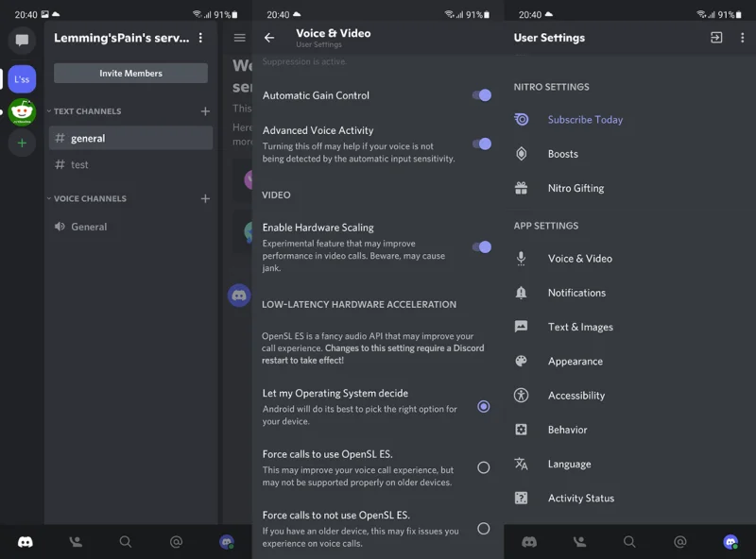Click the Discord bot avatar in chat
Screen dimensions: 756x559
click(x=239, y=295)
